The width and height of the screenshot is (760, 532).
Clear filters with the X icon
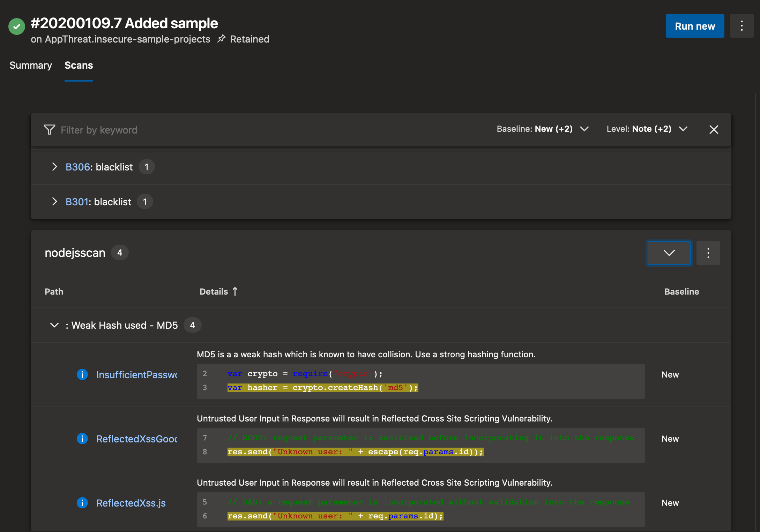714,130
